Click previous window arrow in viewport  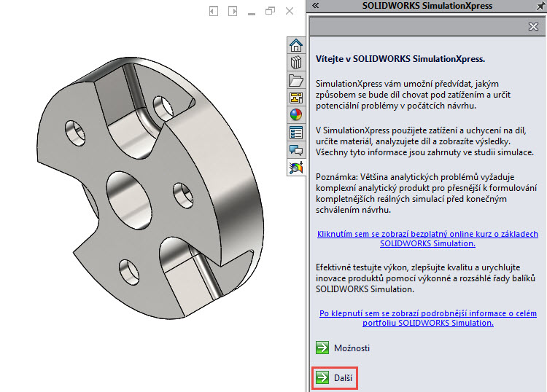(x=214, y=11)
